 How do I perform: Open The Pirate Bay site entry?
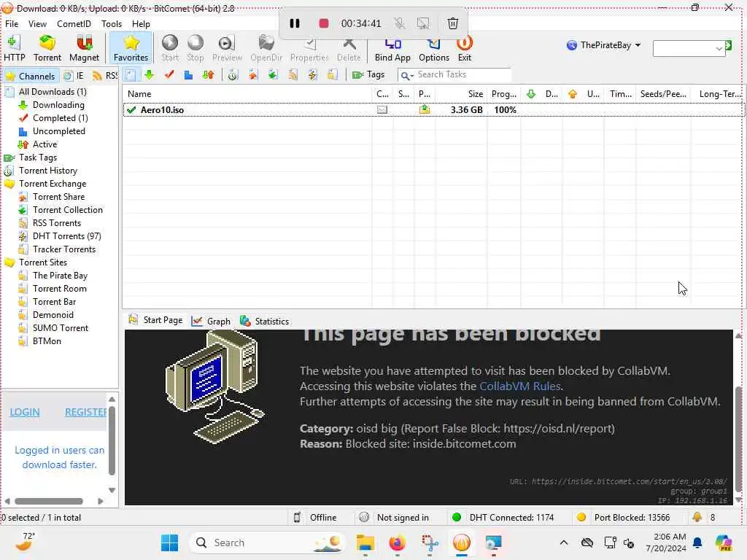[x=60, y=276]
